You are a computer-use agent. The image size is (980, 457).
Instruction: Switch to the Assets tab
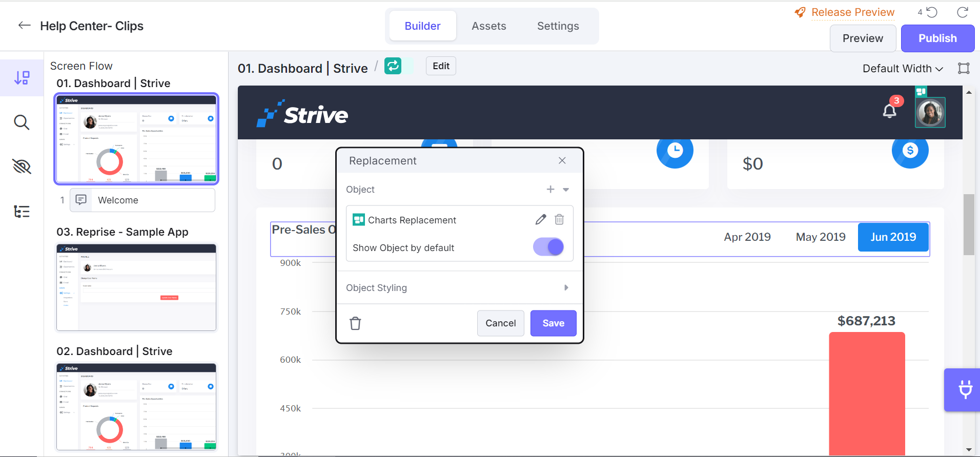coord(489,26)
